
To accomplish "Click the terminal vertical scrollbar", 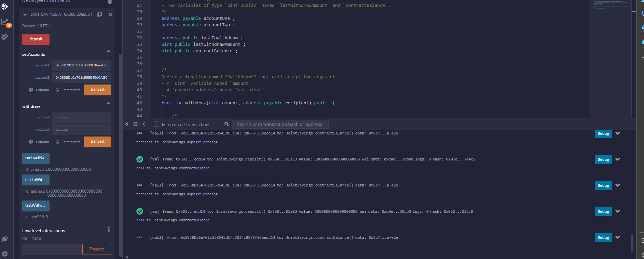I will [x=632, y=243].
